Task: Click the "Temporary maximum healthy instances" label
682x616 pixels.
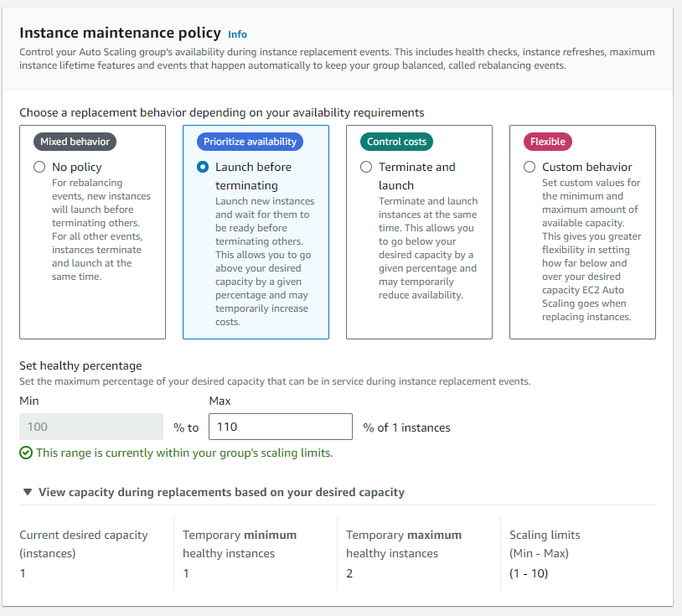Action: [404, 544]
